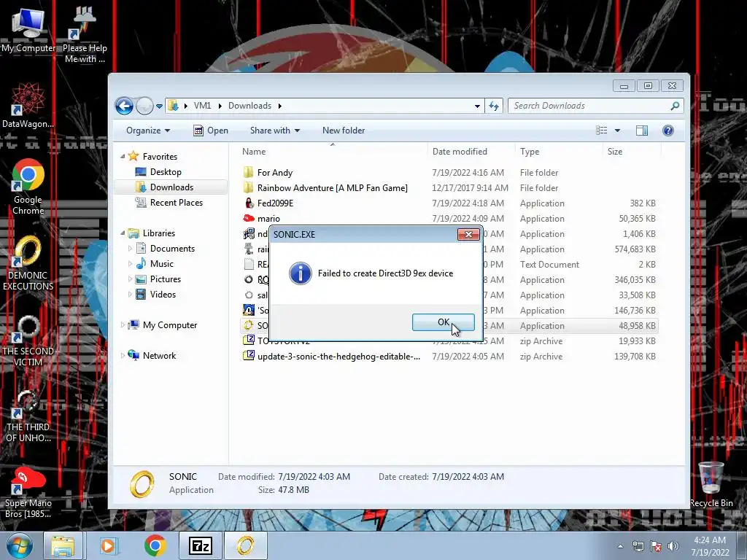
Task: Click OK in the SONIC.EXE dialog
Action: (443, 322)
